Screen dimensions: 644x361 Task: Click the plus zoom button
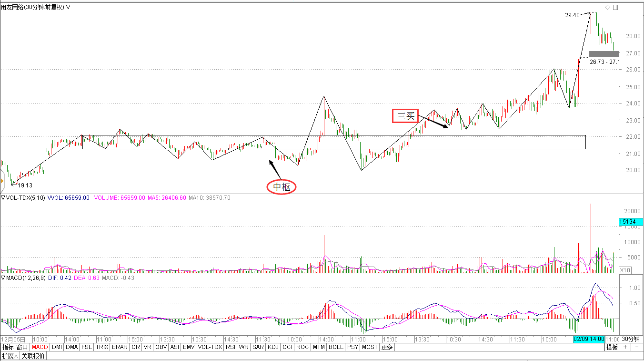(625, 347)
